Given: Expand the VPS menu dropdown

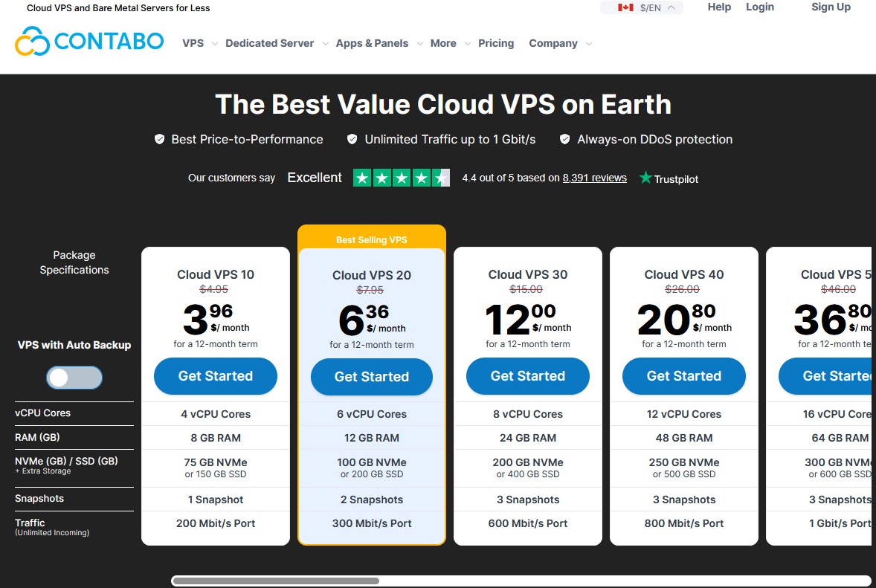Looking at the screenshot, I should click(x=199, y=43).
